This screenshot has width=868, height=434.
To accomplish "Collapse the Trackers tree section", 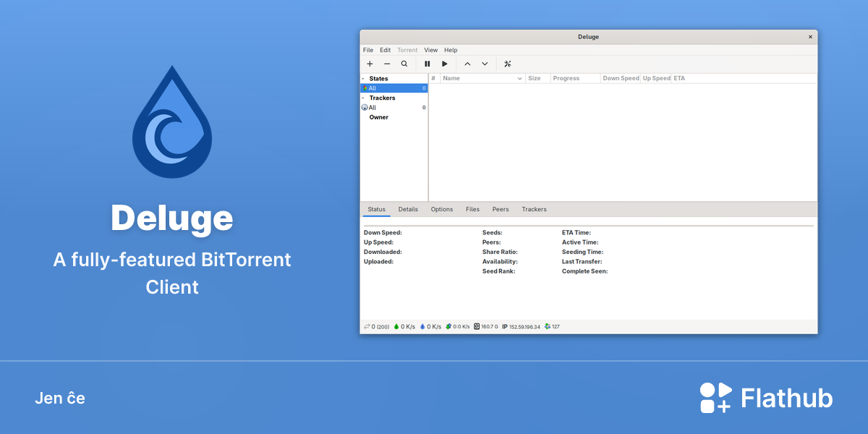I will click(364, 98).
